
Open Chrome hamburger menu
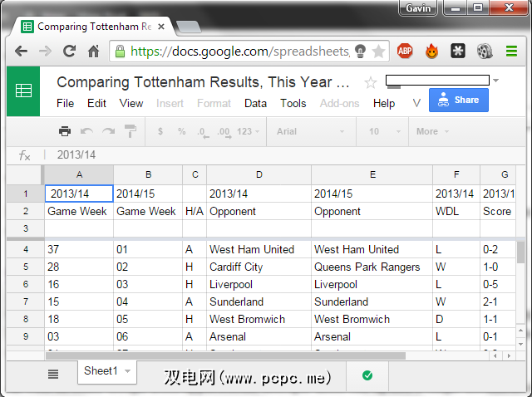point(511,51)
